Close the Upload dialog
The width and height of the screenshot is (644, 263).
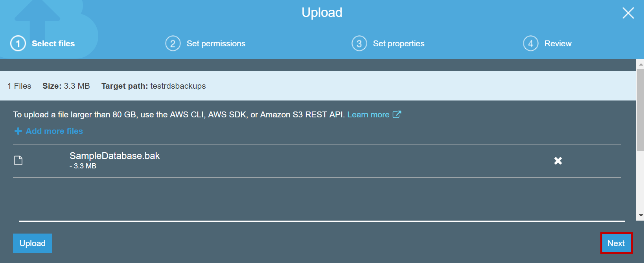(x=628, y=13)
